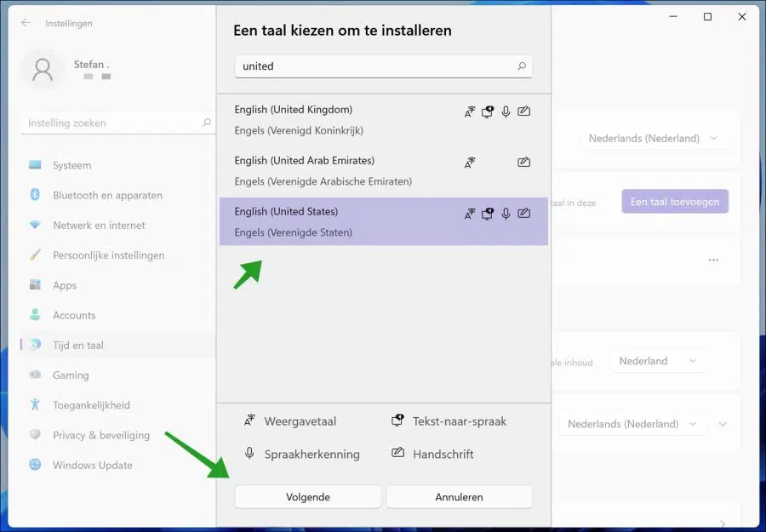The image size is (766, 532).
Task: Click the search magnifier in language search box
Action: point(522,66)
